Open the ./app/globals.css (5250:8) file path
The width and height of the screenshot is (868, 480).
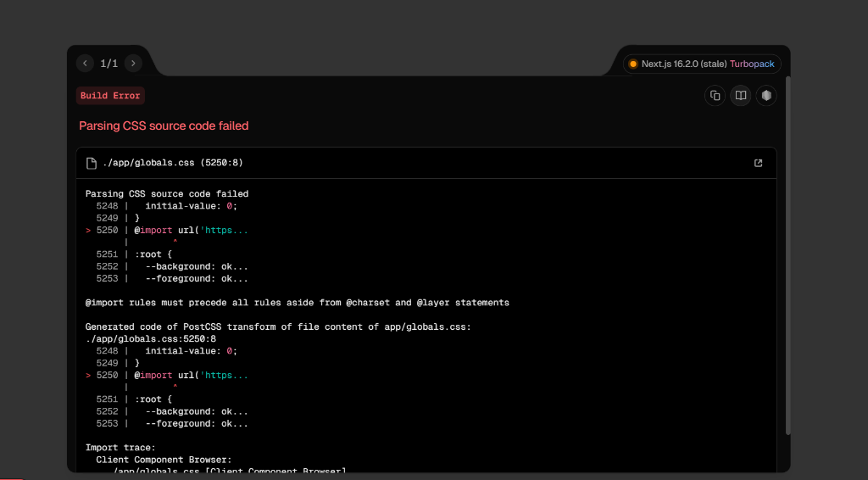point(173,163)
